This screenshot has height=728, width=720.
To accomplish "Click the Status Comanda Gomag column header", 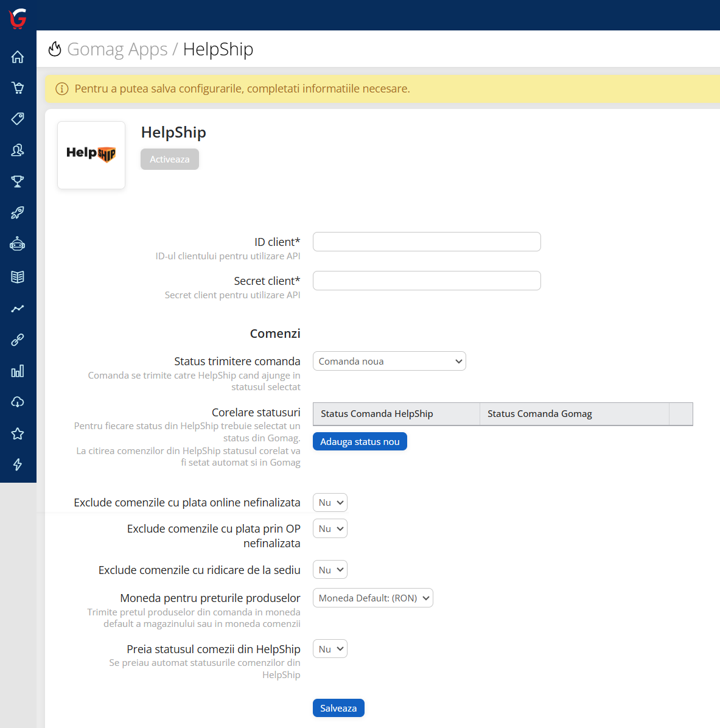I will click(x=575, y=414).
